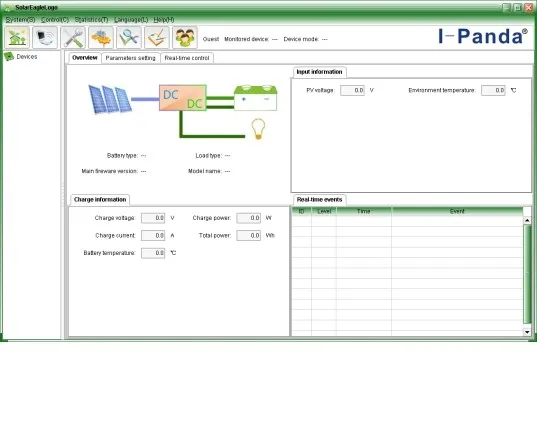Click the PV voltage value field
Viewport: 537px width, 422px height.
point(352,90)
